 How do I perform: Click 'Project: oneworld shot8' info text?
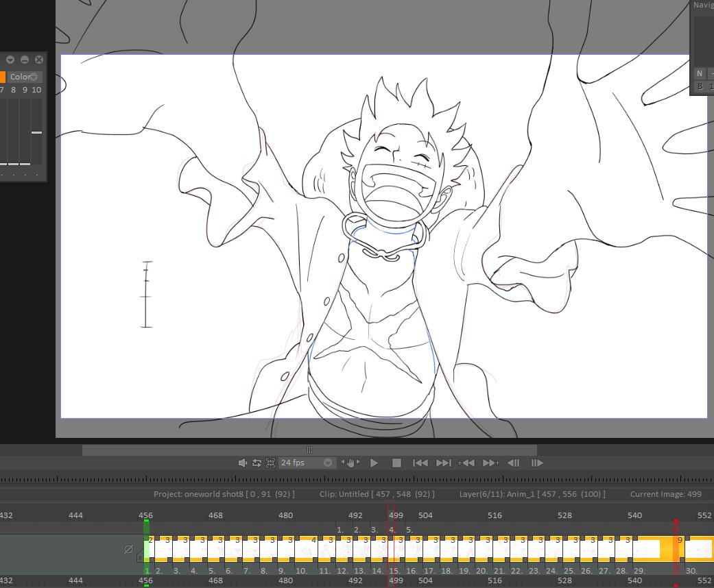[x=224, y=494]
